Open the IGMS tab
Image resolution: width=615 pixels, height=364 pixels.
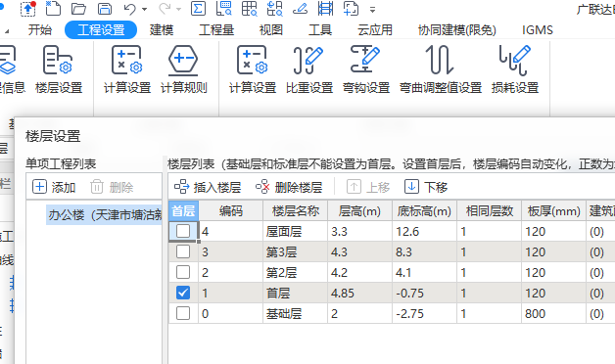[x=538, y=29]
